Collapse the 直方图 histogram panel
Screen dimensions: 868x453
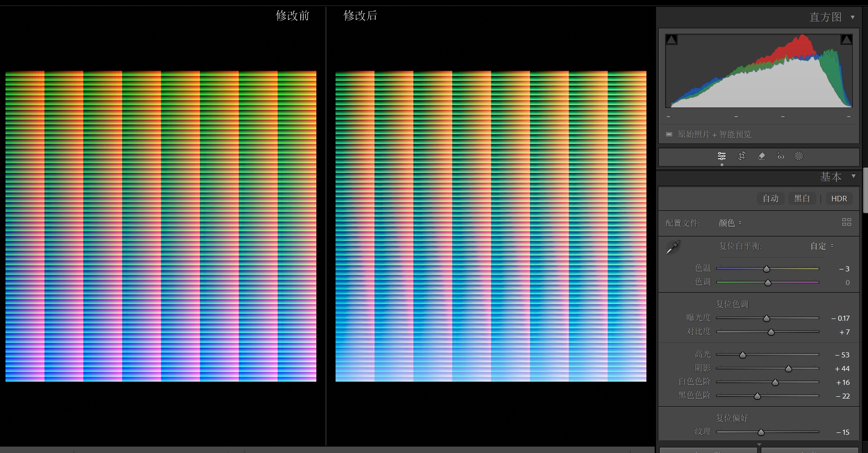852,17
